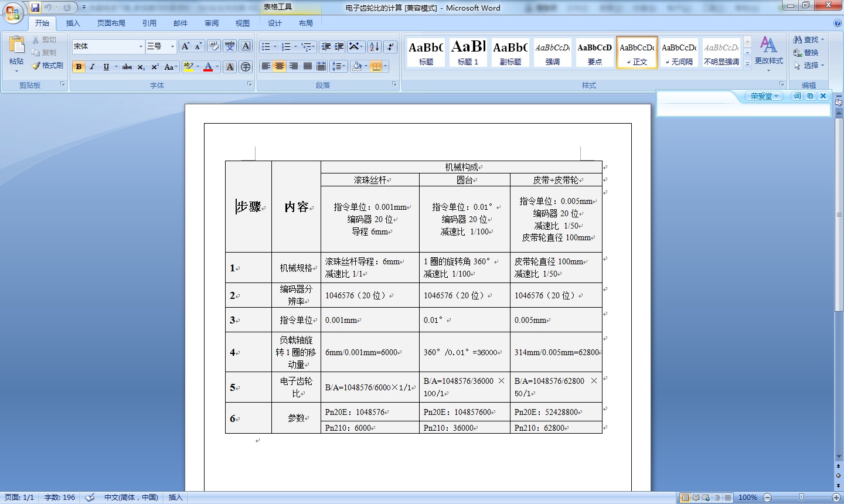Click the Paste (粘贴) clipboard icon
The height and width of the screenshot is (504, 844).
click(16, 47)
